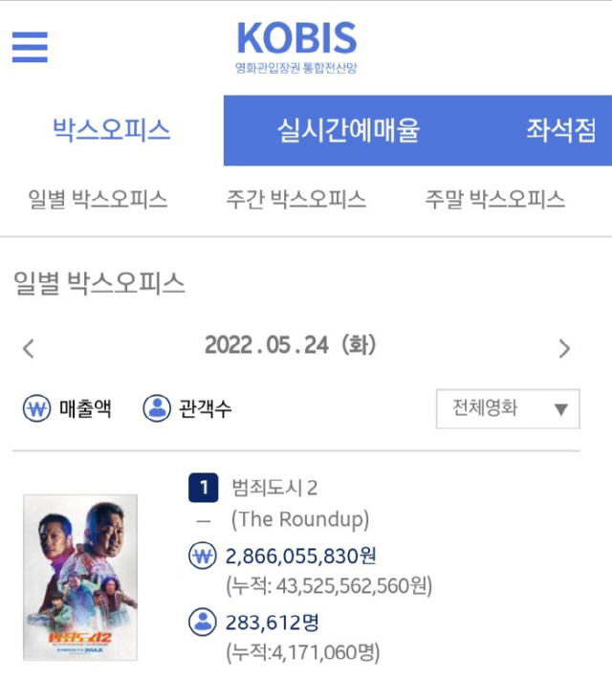Open the date picker 2022.05.24 (화)
The height and width of the screenshot is (700, 612).
click(292, 345)
